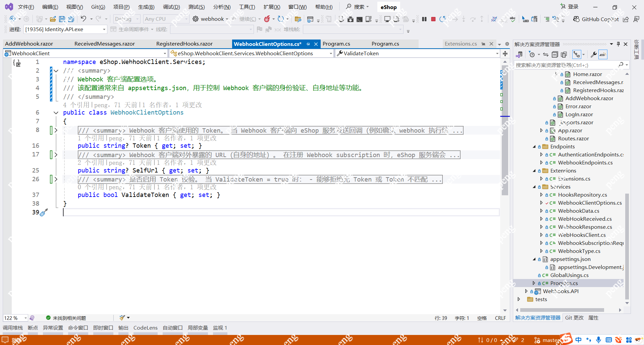The height and width of the screenshot is (345, 644).
Task: Open a file with the folder icon
Action: tap(53, 19)
